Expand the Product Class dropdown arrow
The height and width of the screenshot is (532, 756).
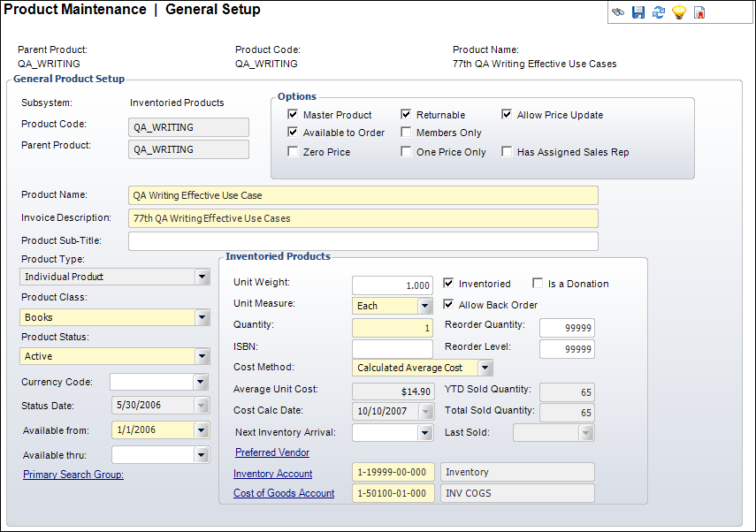[202, 317]
